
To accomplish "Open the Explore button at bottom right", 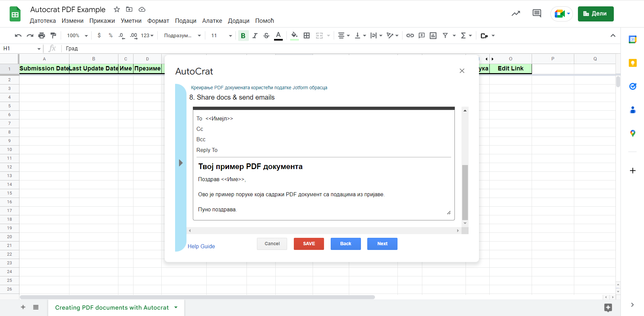I will click(608, 308).
